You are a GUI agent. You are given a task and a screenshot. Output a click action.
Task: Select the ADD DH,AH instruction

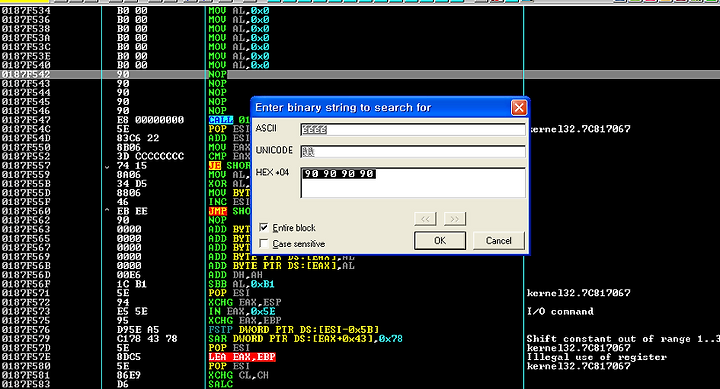(235, 275)
